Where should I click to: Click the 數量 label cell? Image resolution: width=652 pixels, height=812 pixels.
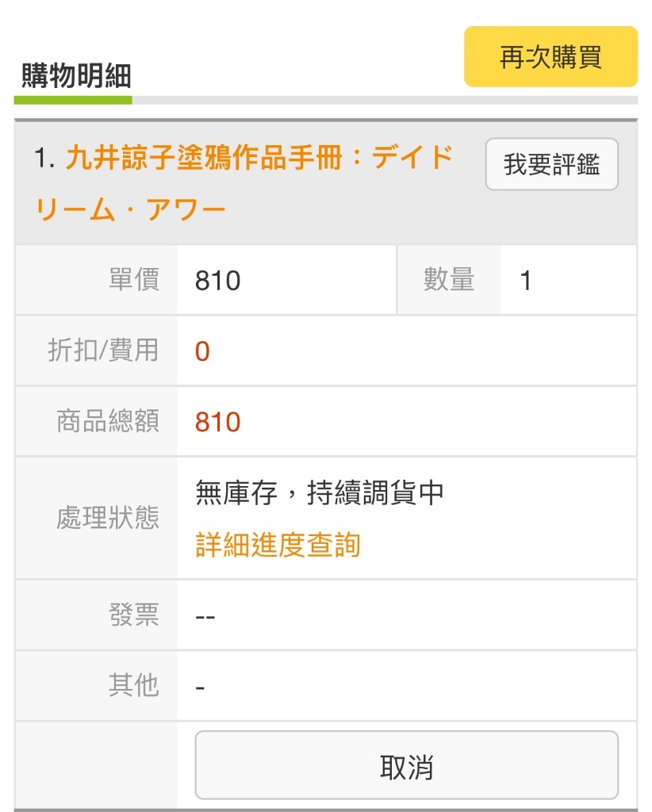click(x=449, y=280)
